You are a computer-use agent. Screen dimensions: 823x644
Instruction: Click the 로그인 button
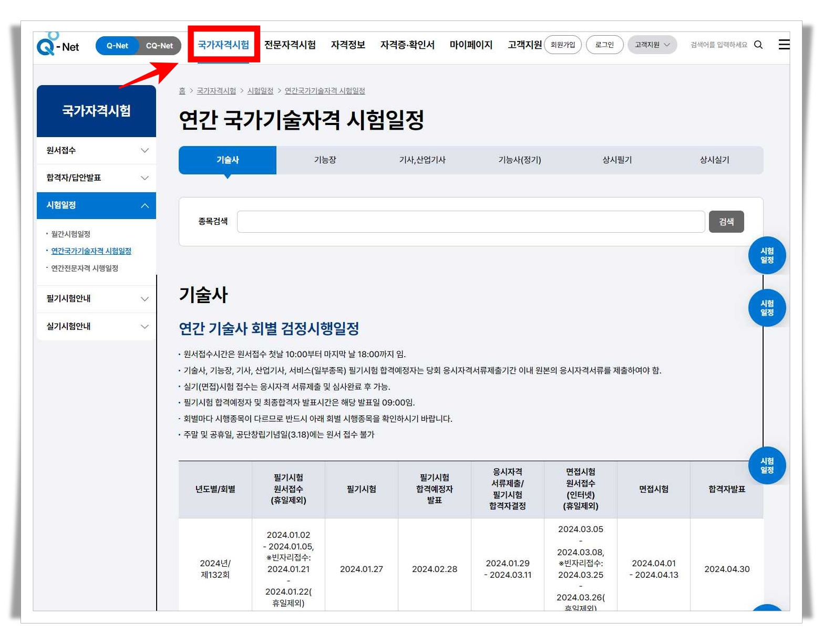pyautogui.click(x=604, y=45)
